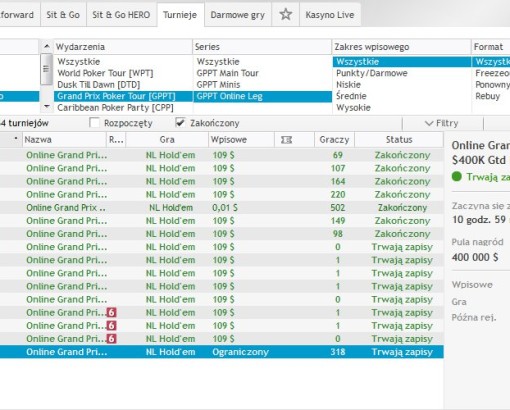Select Wszystkie in Zakres wpisowego

[x=402, y=62]
